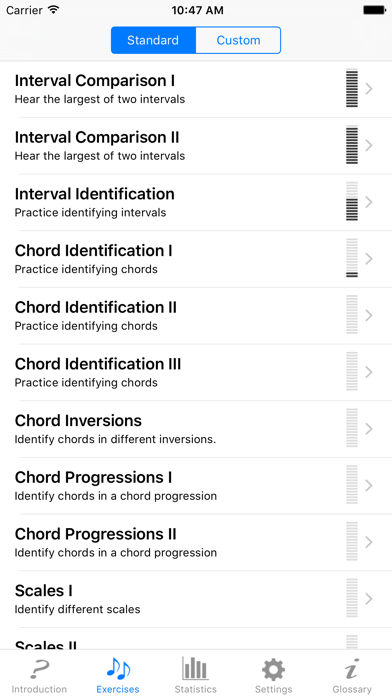Tap the battery indicator in status bar
Image resolution: width=392 pixels, height=696 pixels.
coord(374,10)
